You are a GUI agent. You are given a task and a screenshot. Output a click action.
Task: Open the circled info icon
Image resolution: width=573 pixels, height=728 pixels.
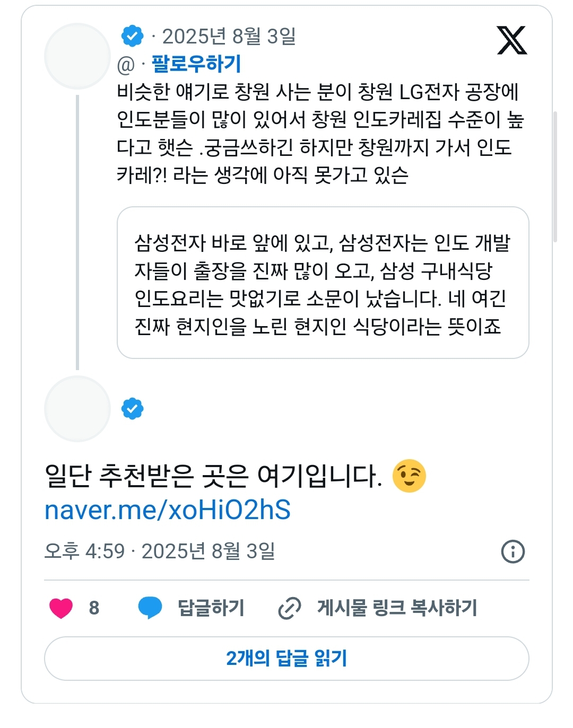(513, 551)
